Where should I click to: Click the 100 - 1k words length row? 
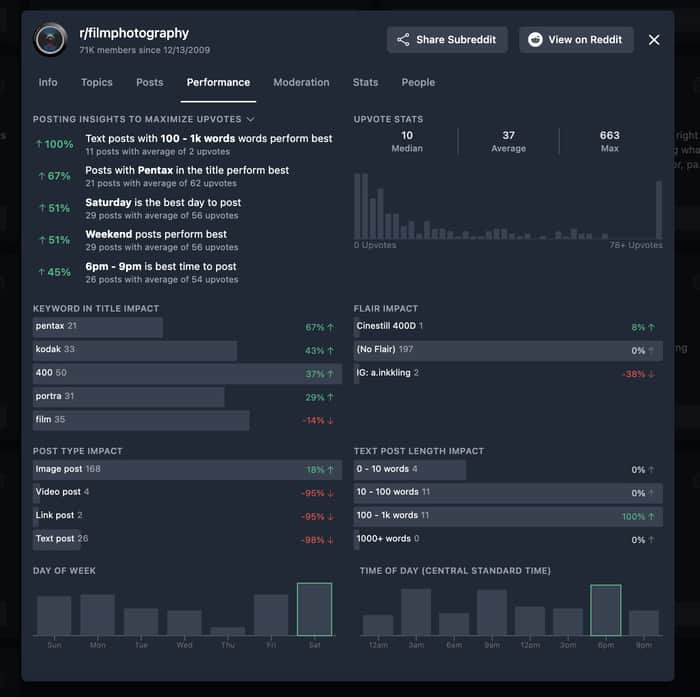pos(508,516)
